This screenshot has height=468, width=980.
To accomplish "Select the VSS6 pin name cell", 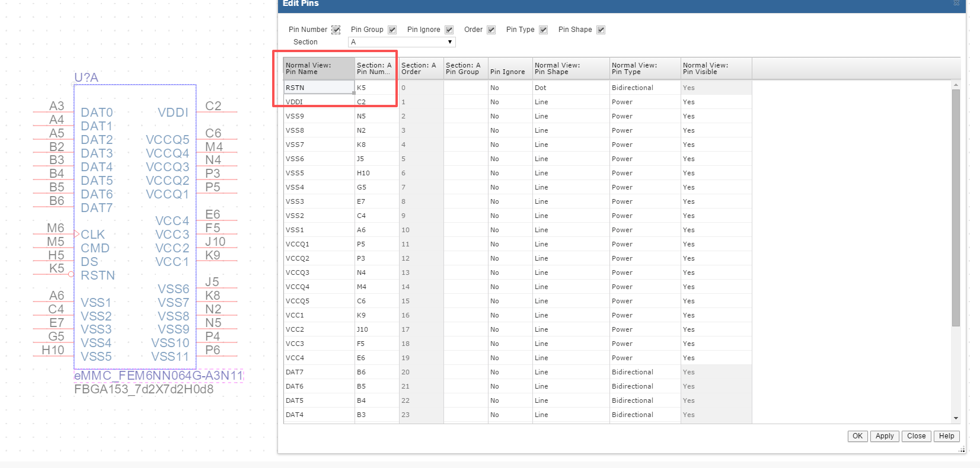I will point(319,159).
